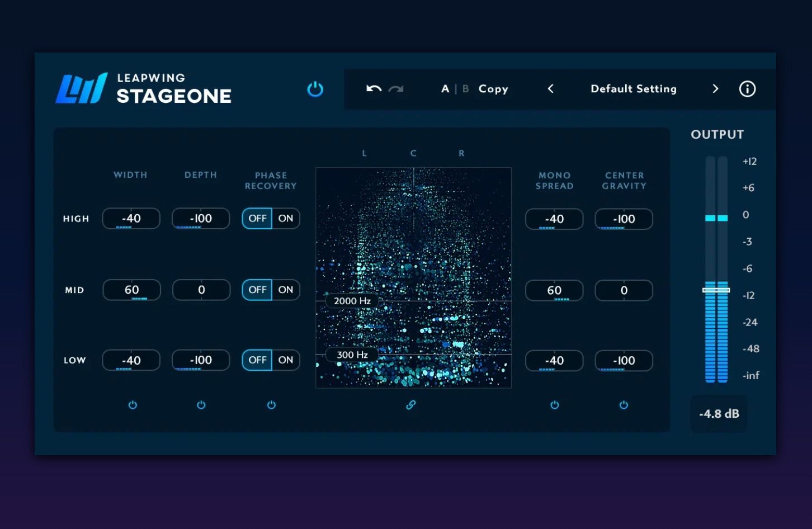Toggle the Width column power icon
This screenshot has width=812, height=529.
(133, 405)
